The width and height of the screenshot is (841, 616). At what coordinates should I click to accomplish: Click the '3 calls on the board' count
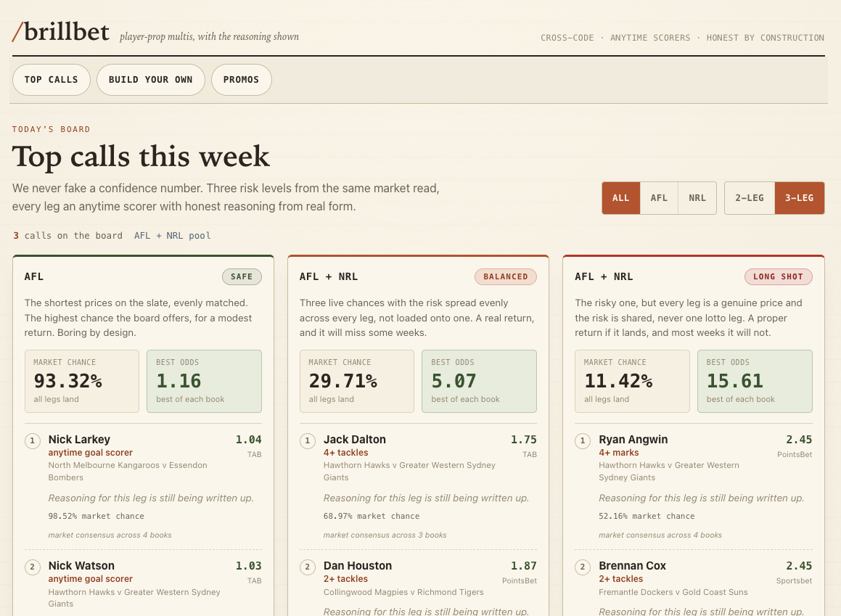pyautogui.click(x=68, y=236)
